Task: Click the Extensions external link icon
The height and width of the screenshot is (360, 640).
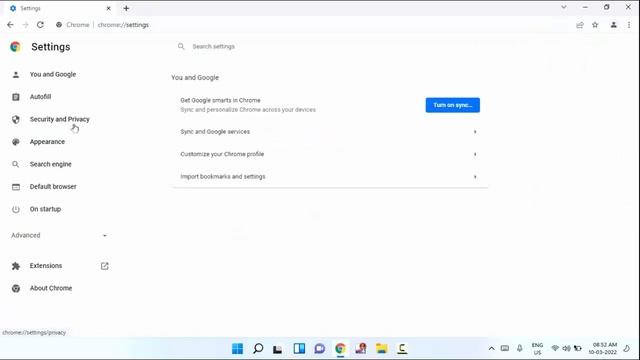Action: point(104,266)
